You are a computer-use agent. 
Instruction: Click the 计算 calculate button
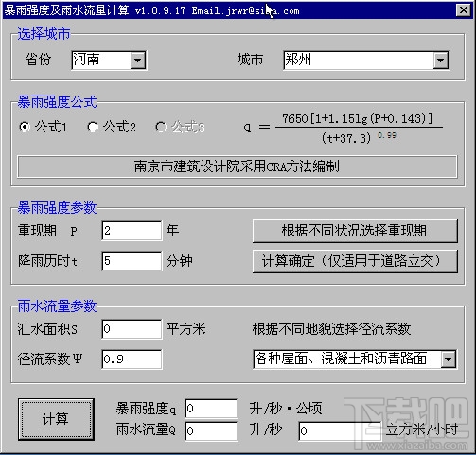click(x=56, y=419)
